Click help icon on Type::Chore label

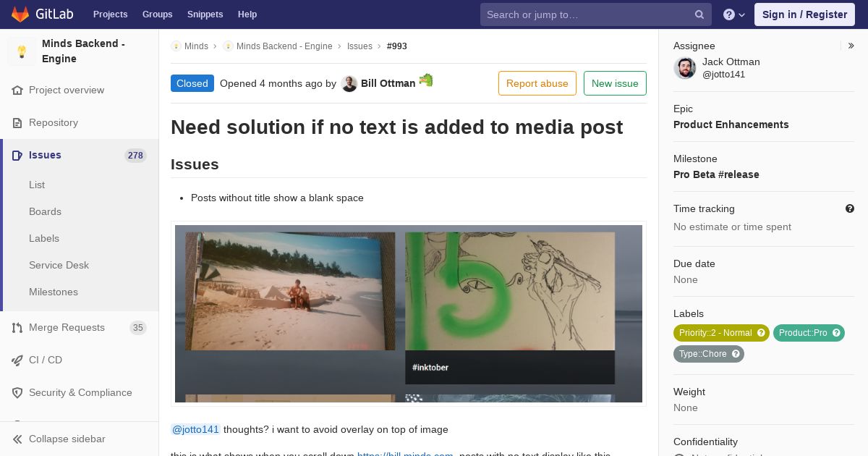[736, 354]
